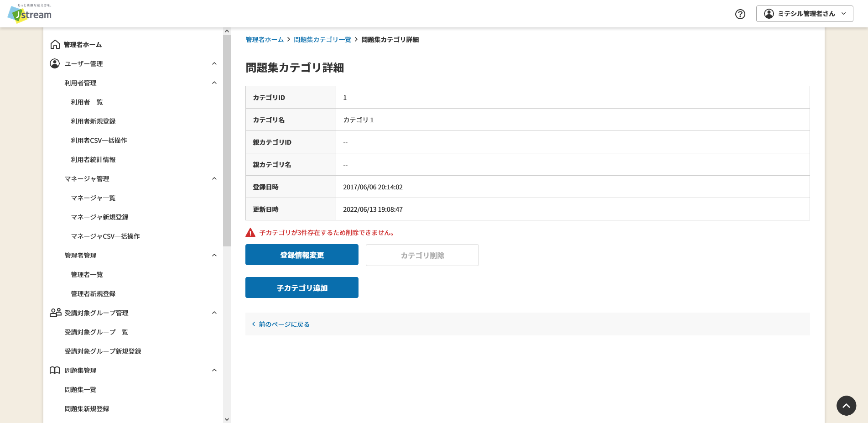Screen dimensions: 868x423
Task: Click the sidebar scrollbar down arrow
Action: (227, 419)
